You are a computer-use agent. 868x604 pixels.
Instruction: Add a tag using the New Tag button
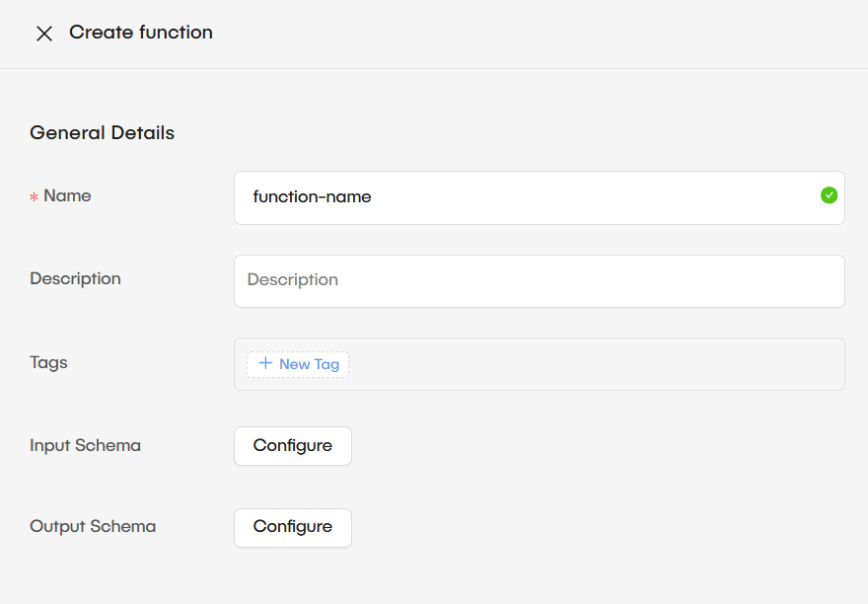coord(297,363)
